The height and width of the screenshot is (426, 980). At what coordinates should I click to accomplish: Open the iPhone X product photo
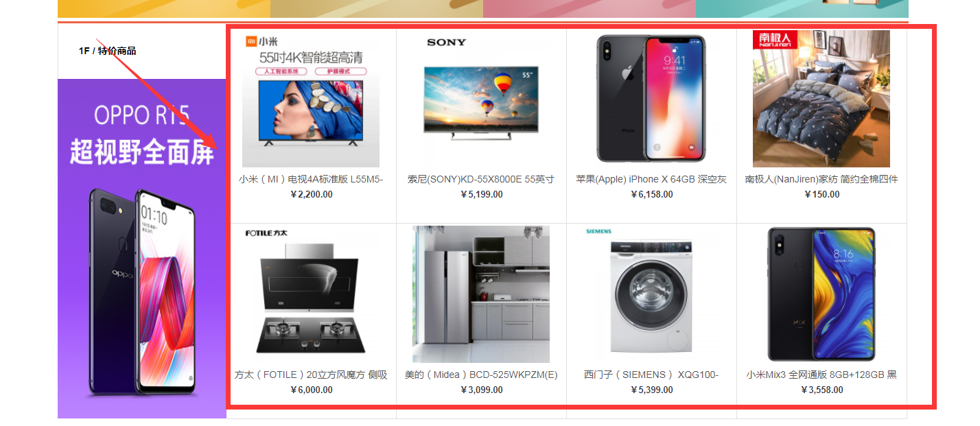651,99
